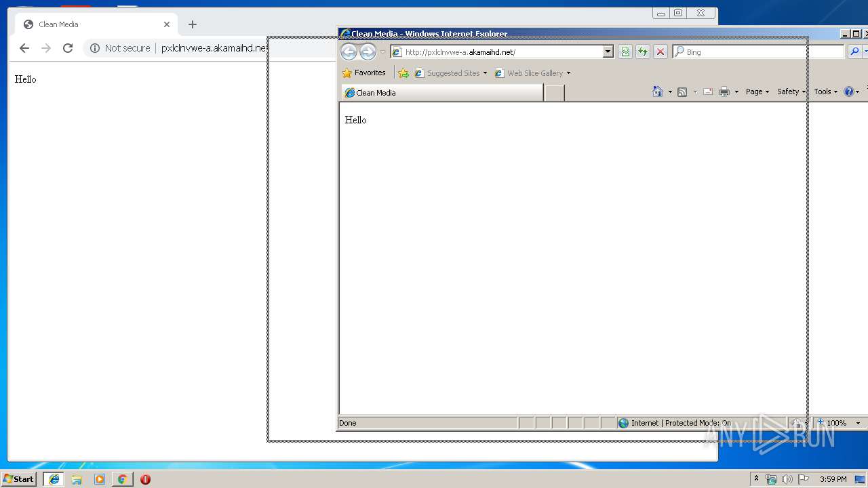Open Suggested Sites link
The width and height of the screenshot is (868, 488).
coord(448,73)
